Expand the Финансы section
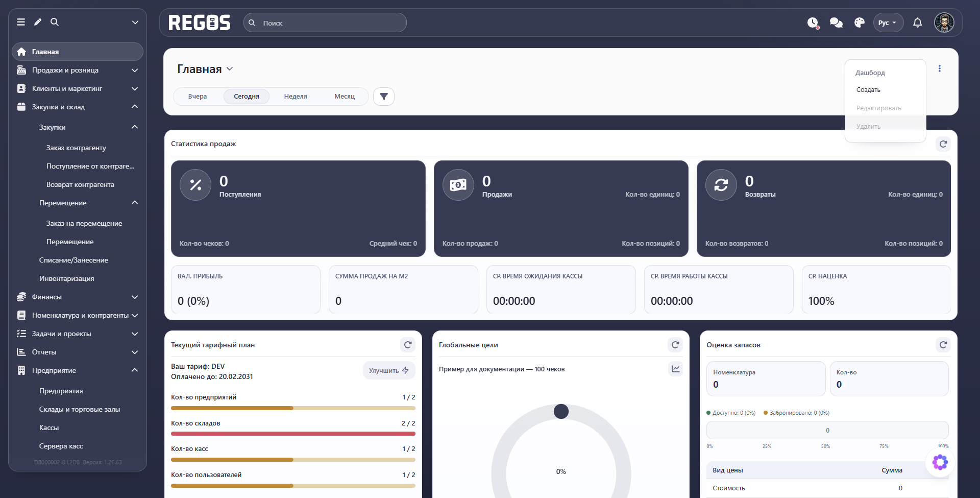The image size is (980, 498). [x=78, y=297]
